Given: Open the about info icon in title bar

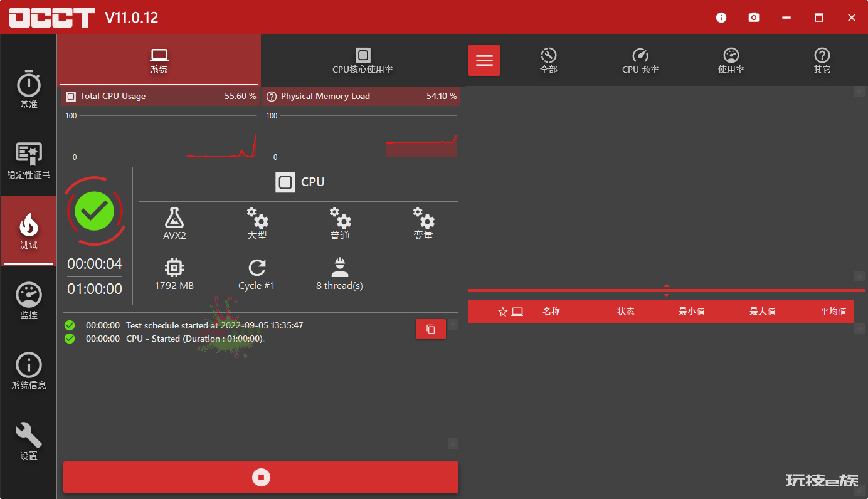Looking at the screenshot, I should [x=721, y=18].
